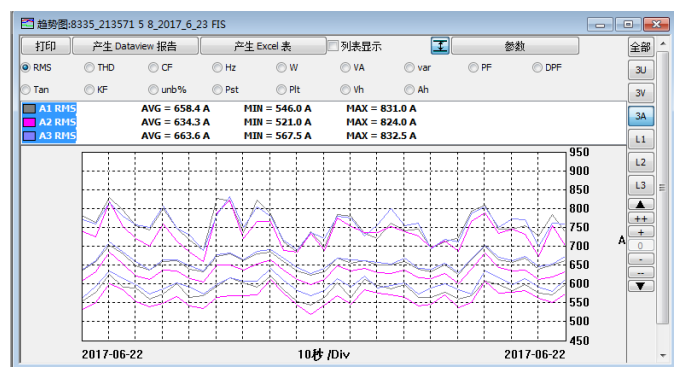Switch to the 3U voltage view

click(640, 70)
